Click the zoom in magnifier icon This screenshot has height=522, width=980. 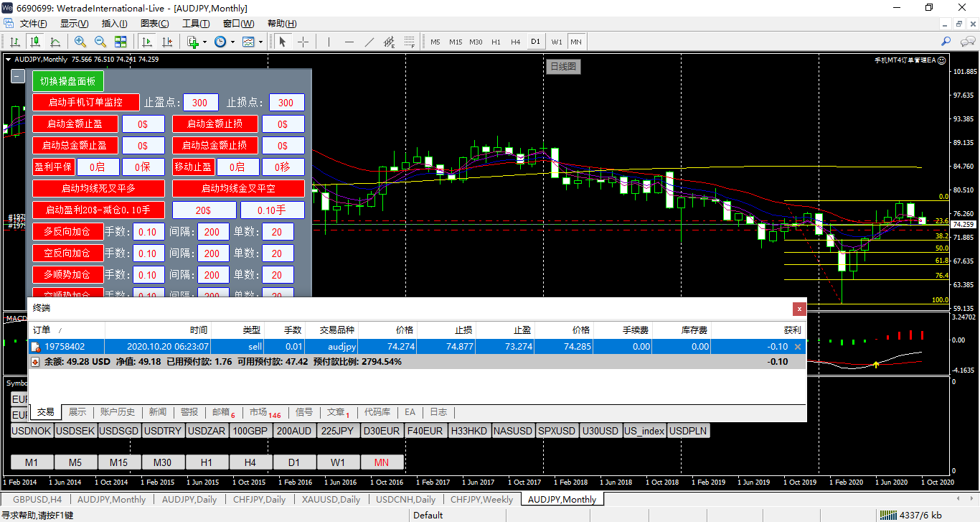(x=80, y=42)
